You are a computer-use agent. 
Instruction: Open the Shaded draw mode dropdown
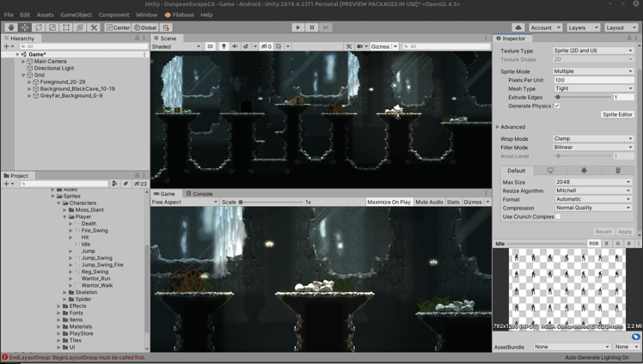coord(176,46)
